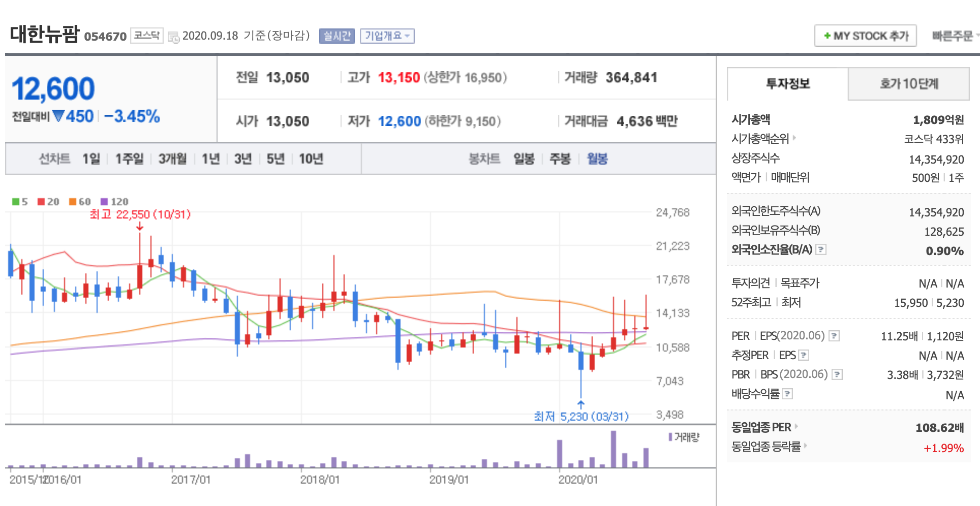Click the 대한뉴팜 stock name
This screenshot has width=980, height=506.
point(45,34)
